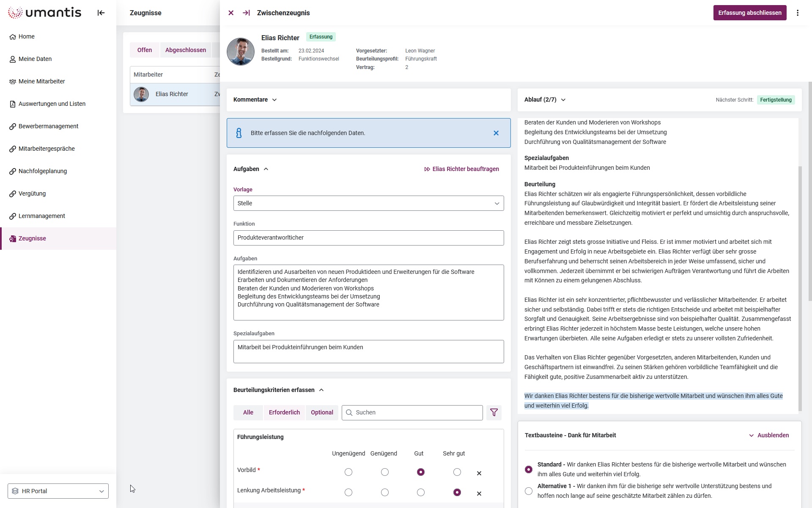This screenshot has width=812, height=508.
Task: Click the filter funnel icon next to Suchen
Action: [494, 412]
